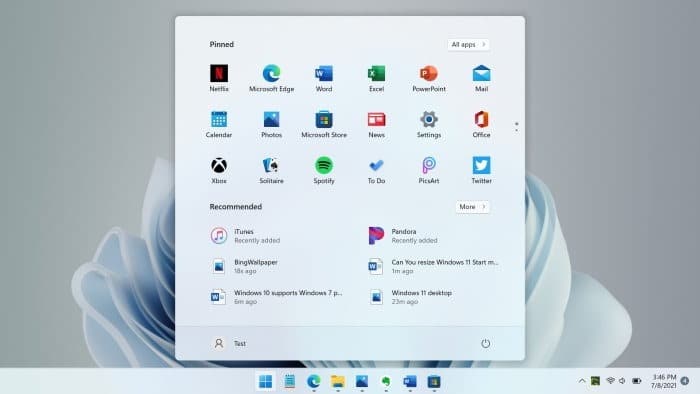
Task: Open the Calendar app
Action: coord(219,124)
